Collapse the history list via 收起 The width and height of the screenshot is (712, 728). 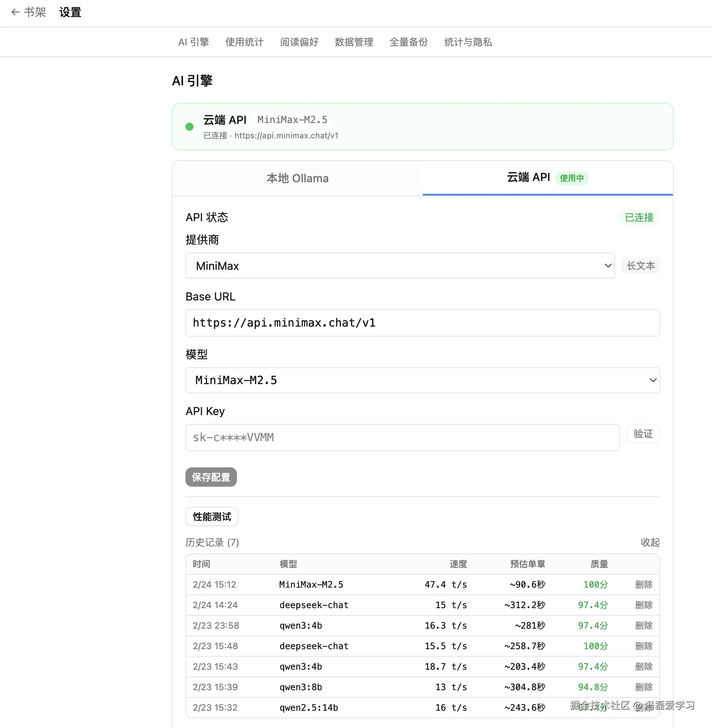click(x=650, y=543)
